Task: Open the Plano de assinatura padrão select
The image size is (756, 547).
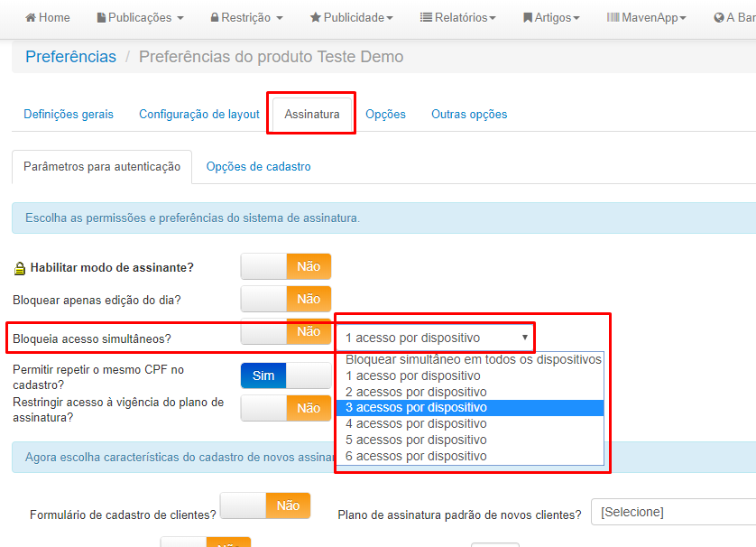Action: [674, 512]
